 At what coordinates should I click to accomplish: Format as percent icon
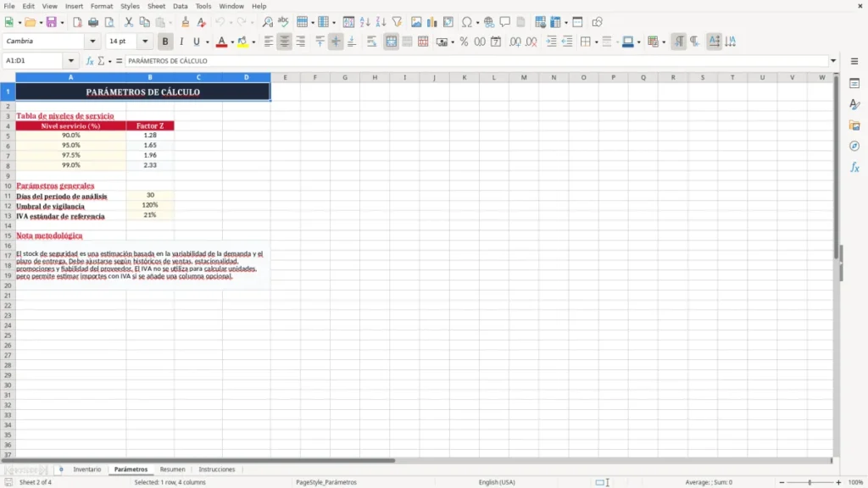[464, 42]
